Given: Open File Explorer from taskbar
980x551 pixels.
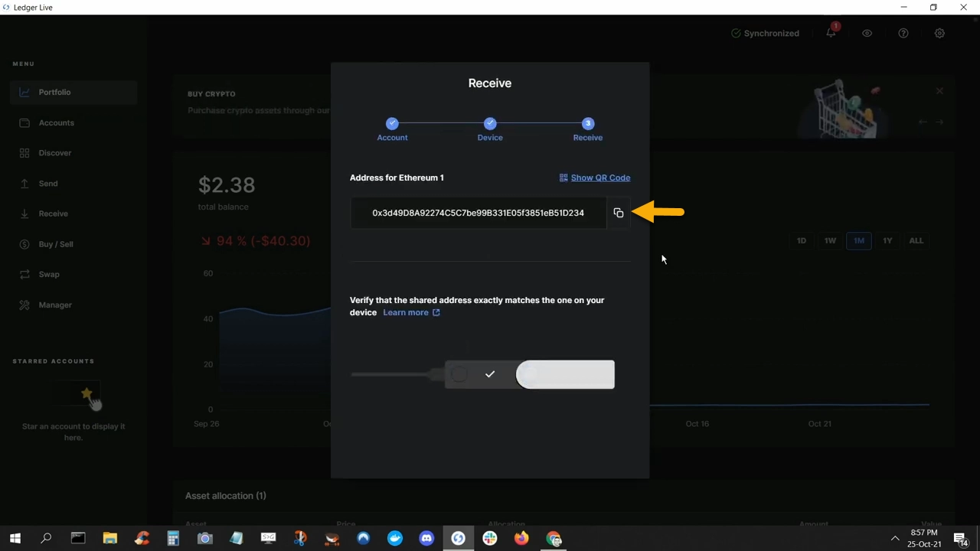Looking at the screenshot, I should click(x=109, y=538).
